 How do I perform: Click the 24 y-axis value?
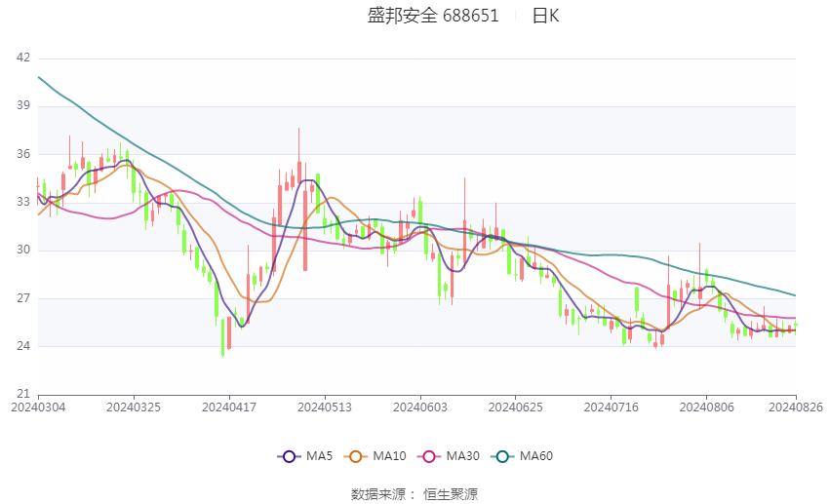point(23,346)
